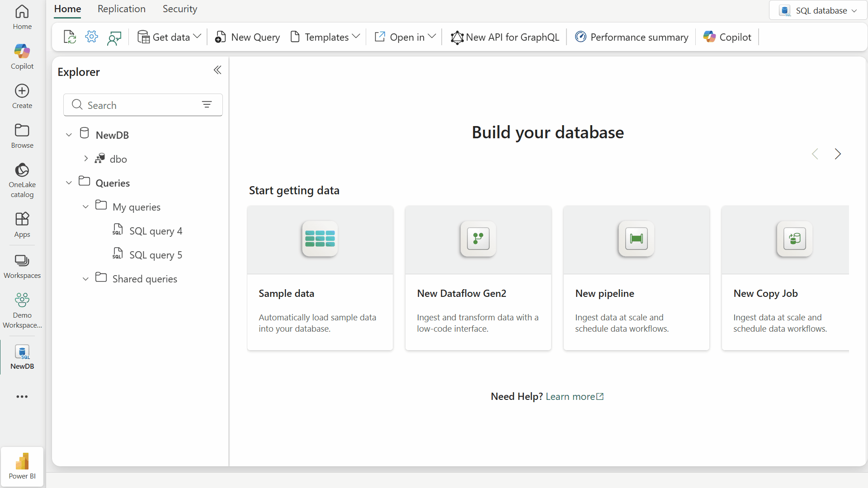Open the OneLake catalog

tap(22, 179)
